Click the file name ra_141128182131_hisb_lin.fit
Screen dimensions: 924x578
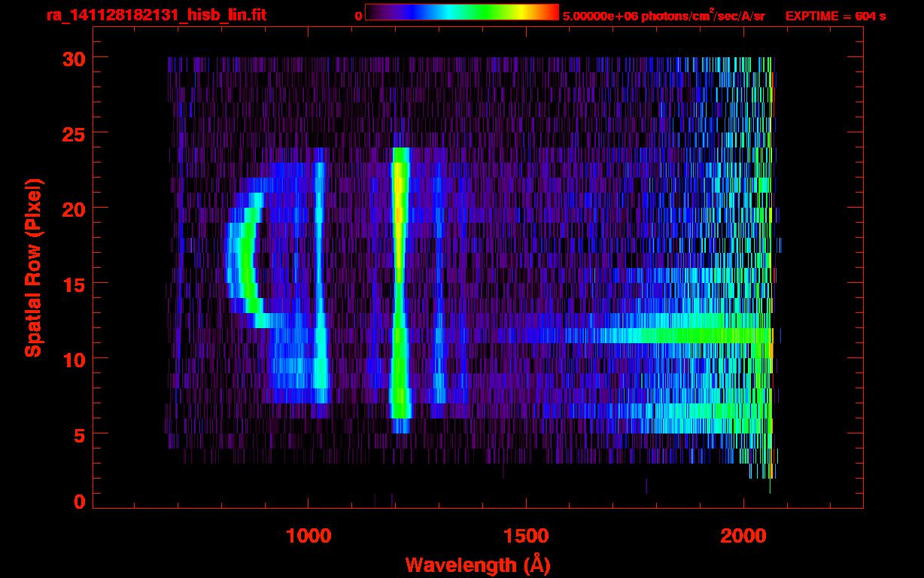[x=155, y=15]
